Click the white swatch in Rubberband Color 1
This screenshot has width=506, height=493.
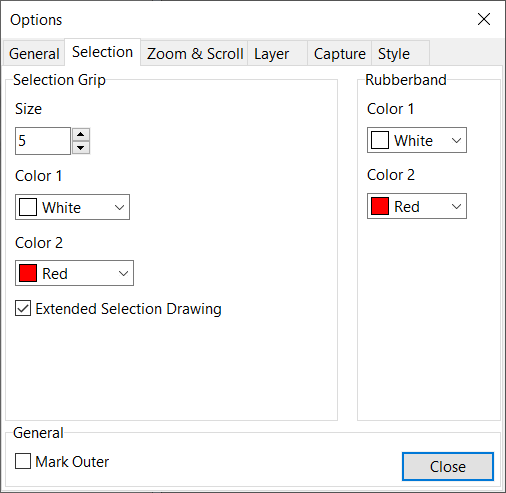pos(380,140)
